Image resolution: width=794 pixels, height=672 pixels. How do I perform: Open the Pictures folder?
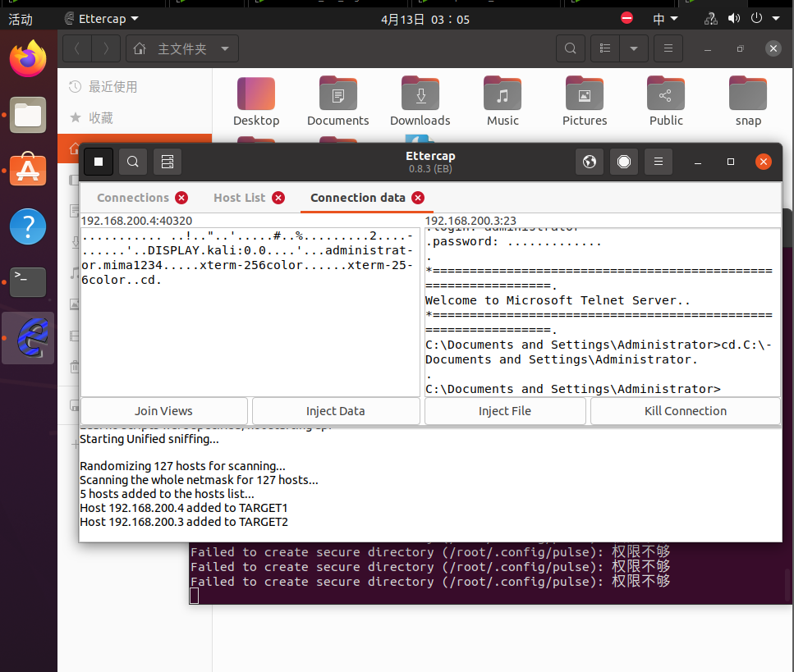click(585, 101)
